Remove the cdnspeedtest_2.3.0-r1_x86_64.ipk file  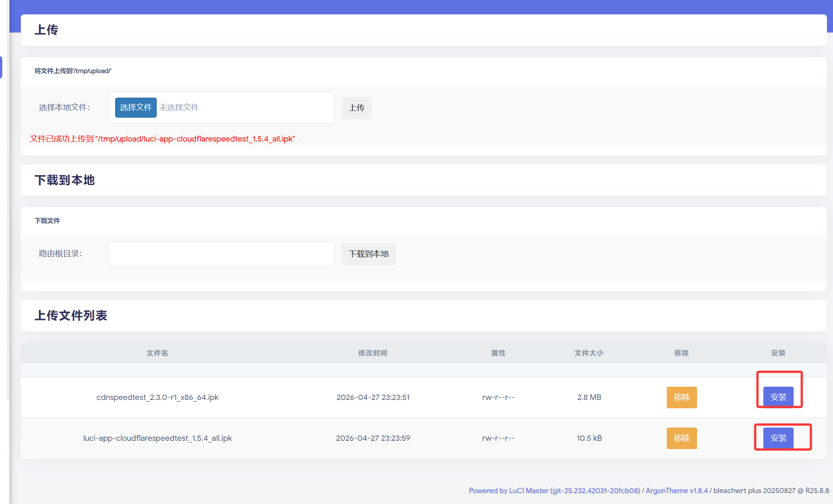point(682,397)
